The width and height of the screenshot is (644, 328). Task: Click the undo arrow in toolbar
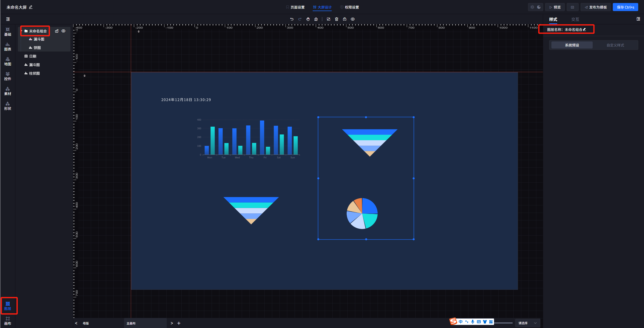tap(292, 19)
